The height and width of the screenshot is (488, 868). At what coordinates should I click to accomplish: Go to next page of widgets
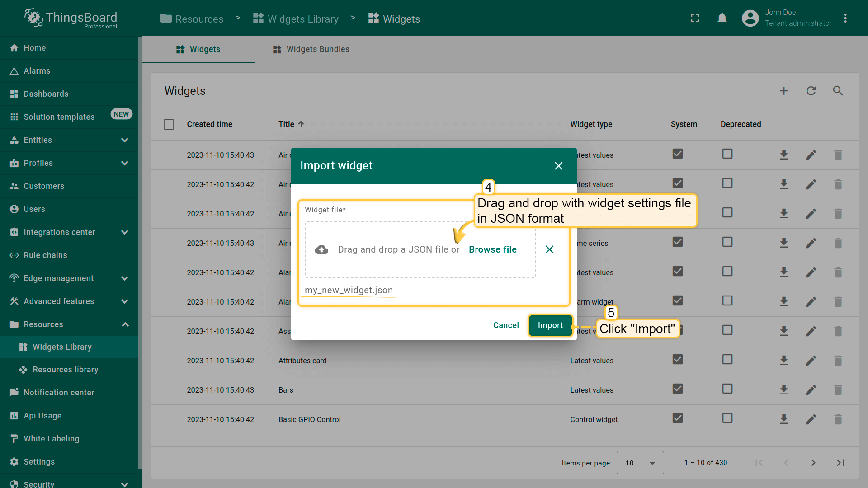click(813, 463)
